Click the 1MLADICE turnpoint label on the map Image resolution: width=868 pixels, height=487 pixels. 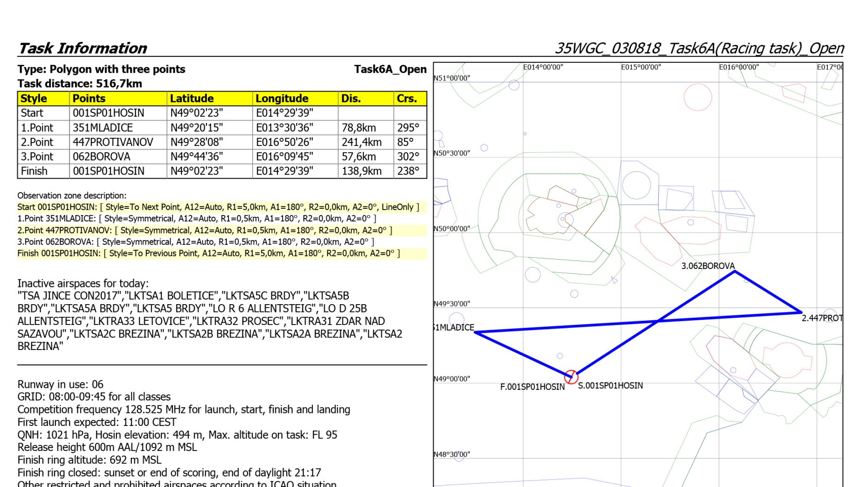point(454,328)
